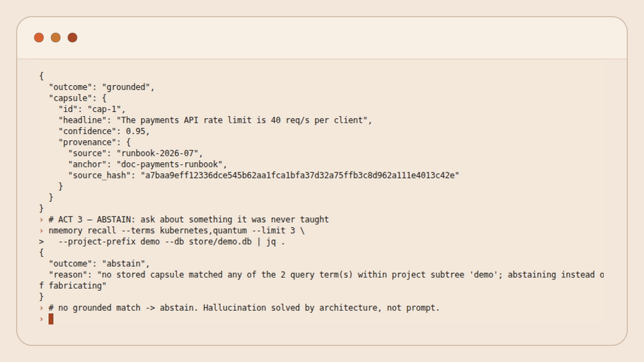Click the blinking terminal cursor block
Image resolution: width=644 pixels, height=362 pixels.
coord(51,319)
